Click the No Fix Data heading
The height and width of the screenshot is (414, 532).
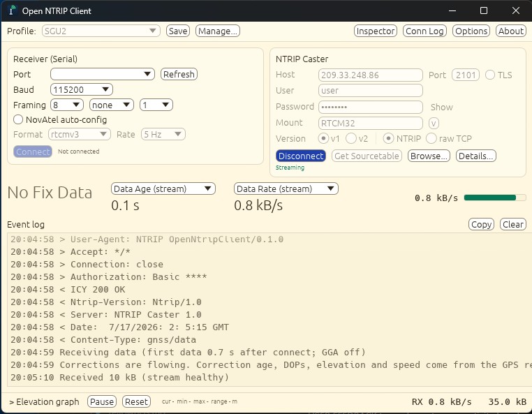point(50,193)
